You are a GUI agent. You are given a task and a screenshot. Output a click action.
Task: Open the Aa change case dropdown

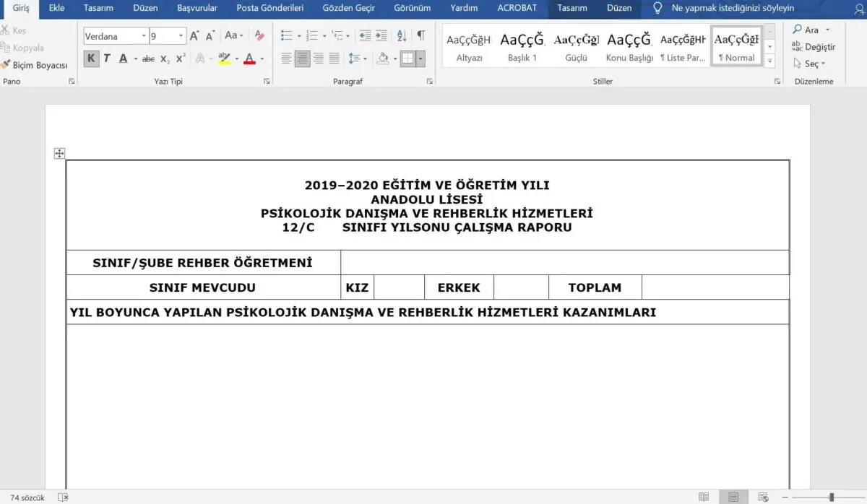(x=234, y=35)
